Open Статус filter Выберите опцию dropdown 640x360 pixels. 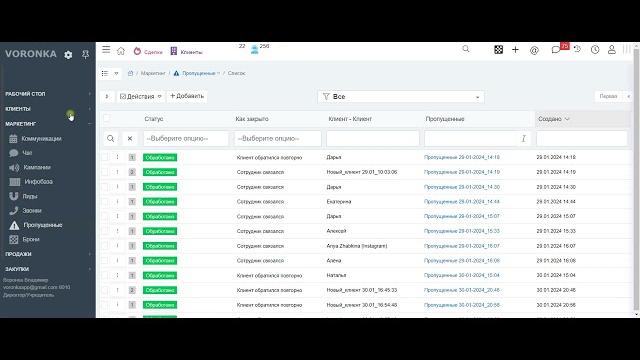(186, 139)
